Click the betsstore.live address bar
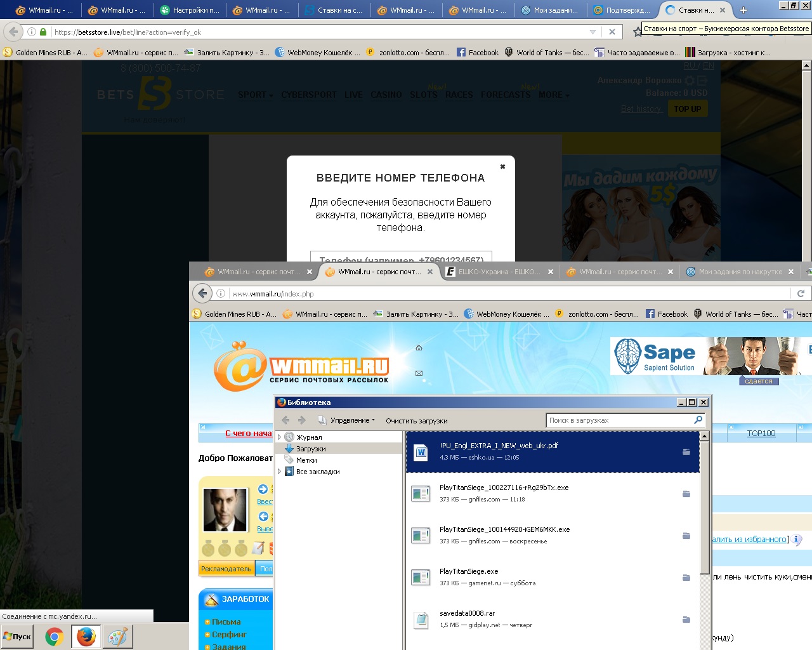Image resolution: width=812 pixels, height=650 pixels. 317,32
